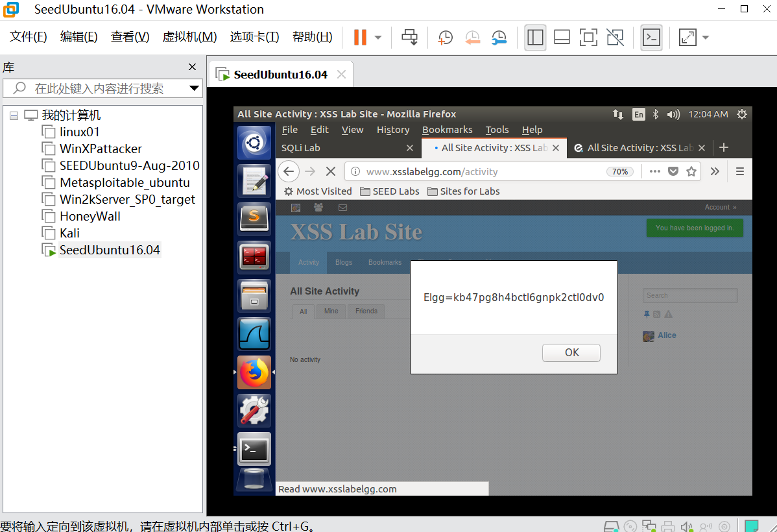The width and height of the screenshot is (777, 532).
Task: Pause the virtual machine
Action: tap(360, 37)
